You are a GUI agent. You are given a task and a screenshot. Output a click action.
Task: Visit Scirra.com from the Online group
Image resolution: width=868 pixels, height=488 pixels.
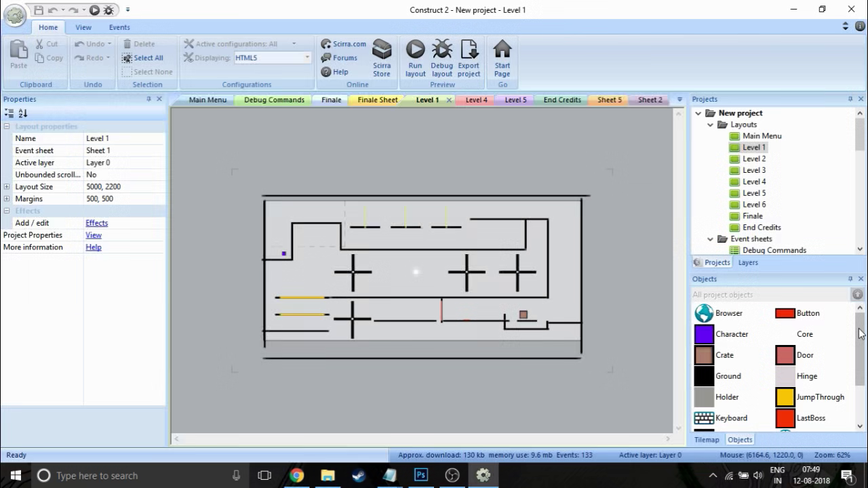tap(343, 44)
